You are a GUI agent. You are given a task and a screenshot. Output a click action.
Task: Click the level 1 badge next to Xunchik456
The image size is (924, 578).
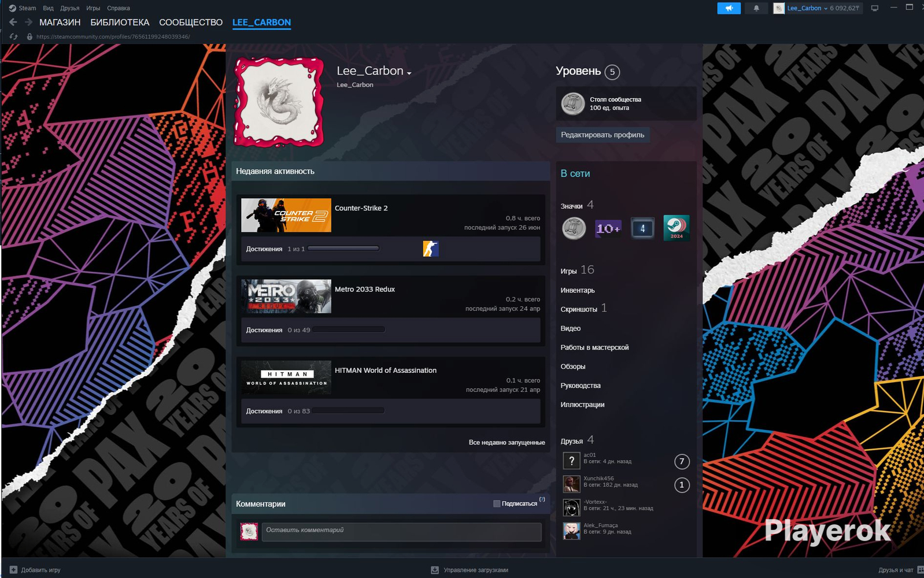[x=682, y=485]
